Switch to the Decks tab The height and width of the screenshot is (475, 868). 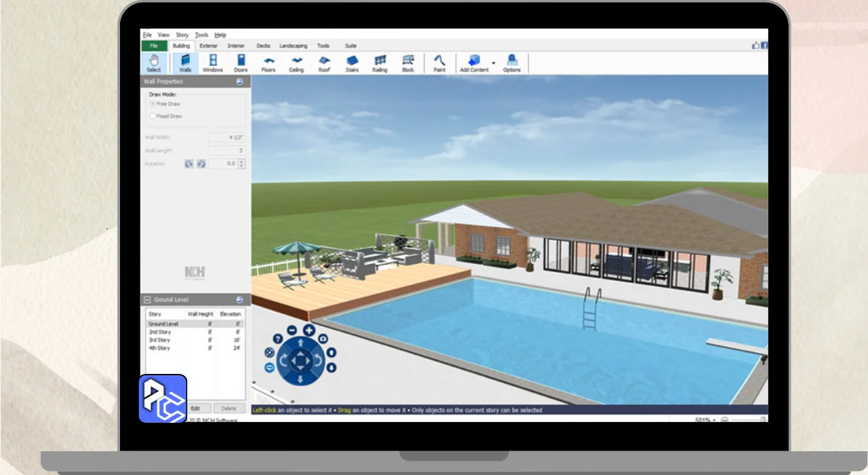pyautogui.click(x=263, y=45)
